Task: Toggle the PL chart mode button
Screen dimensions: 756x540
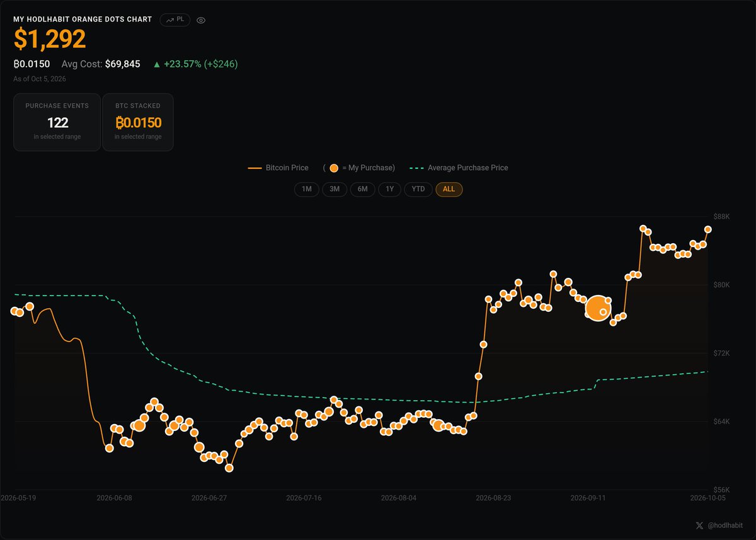Action: [x=175, y=20]
